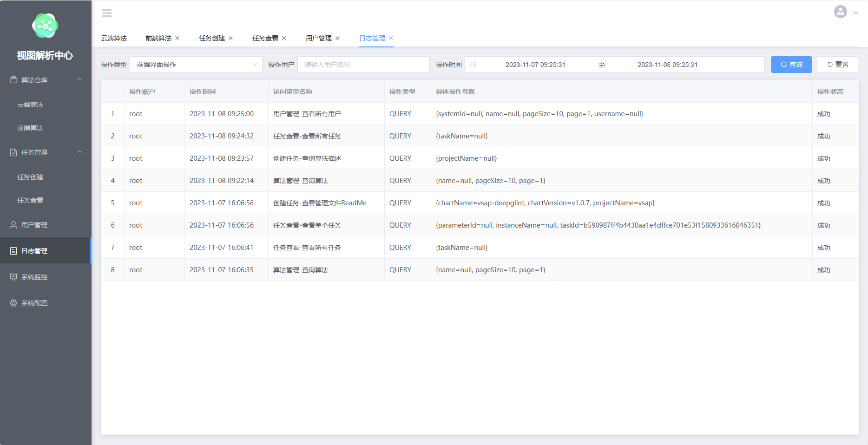Click the end time 2023-11-08 09:25:31 field

click(667, 65)
